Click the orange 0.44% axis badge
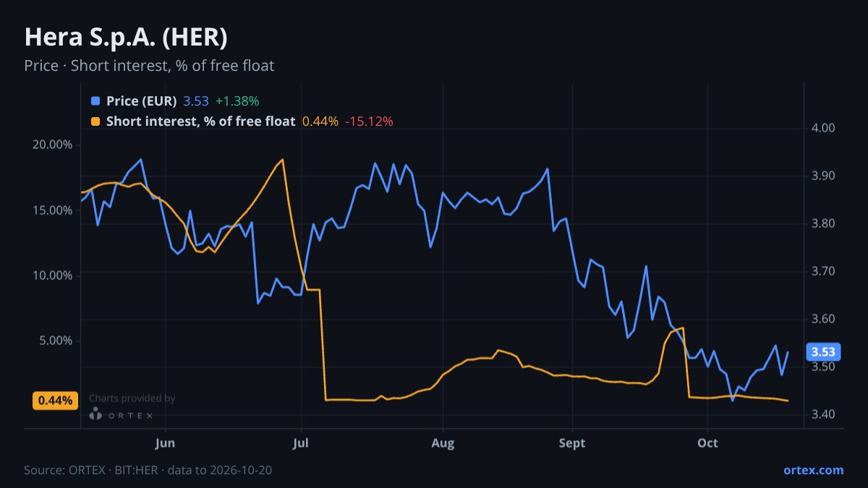The width and height of the screenshot is (868, 488). pos(55,401)
